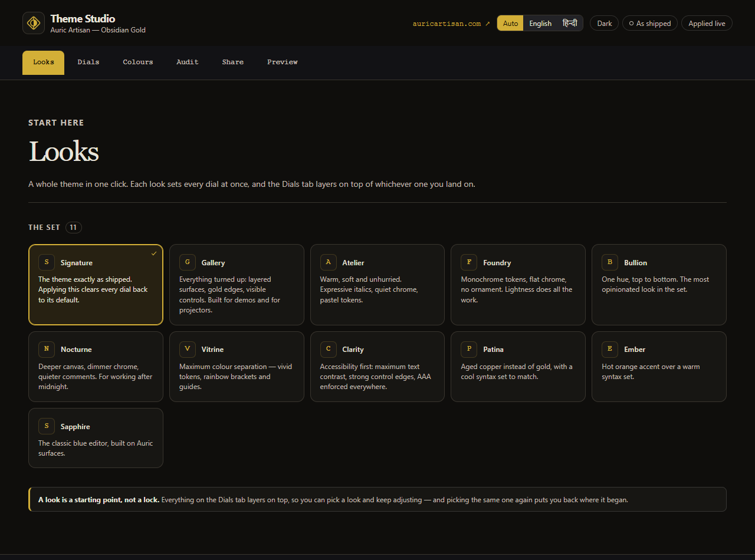Click the checkmark on the Signature card

click(154, 253)
